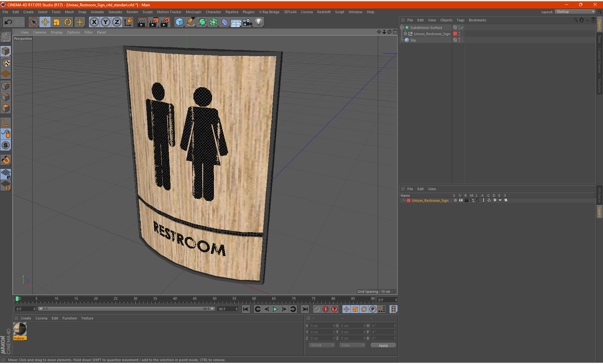Toggle View eye on Unisex_Restroom_Sign layer
603x364 pixels.
tap(461, 200)
